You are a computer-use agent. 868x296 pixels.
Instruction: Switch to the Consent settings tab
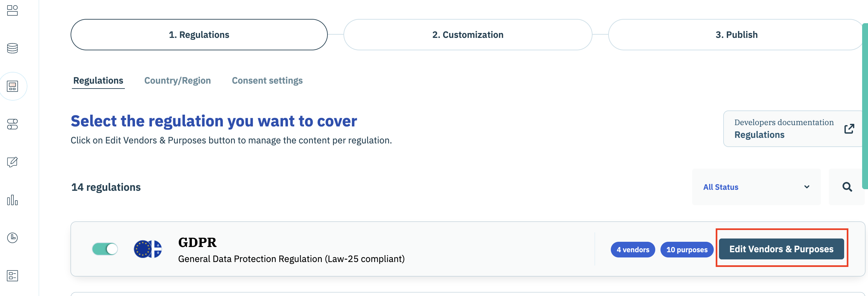(267, 80)
